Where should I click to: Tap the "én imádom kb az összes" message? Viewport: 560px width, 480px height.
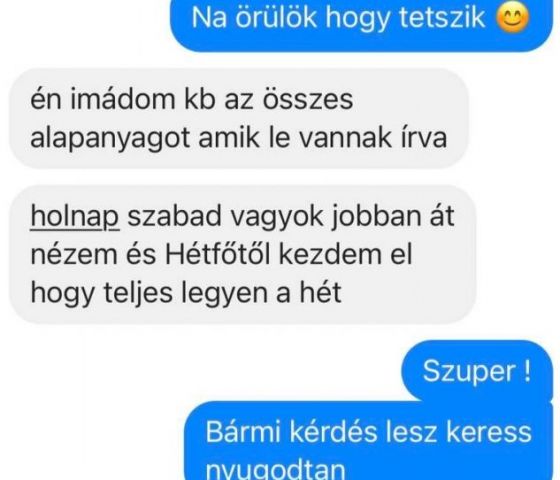tap(239, 119)
